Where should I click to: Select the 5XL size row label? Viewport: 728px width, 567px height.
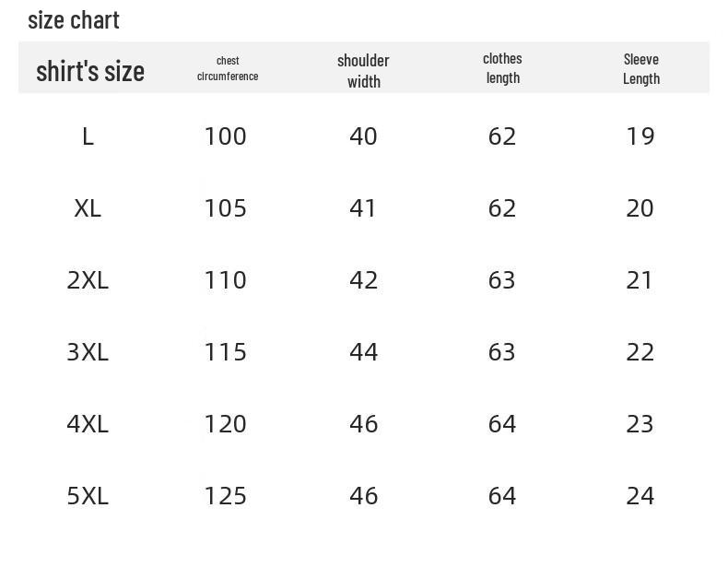[88, 496]
